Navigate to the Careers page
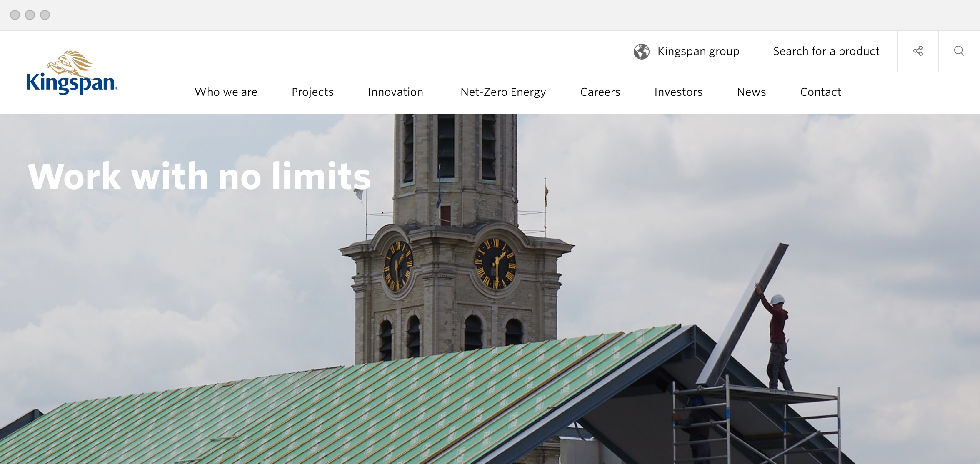Image resolution: width=980 pixels, height=464 pixels. click(x=600, y=92)
